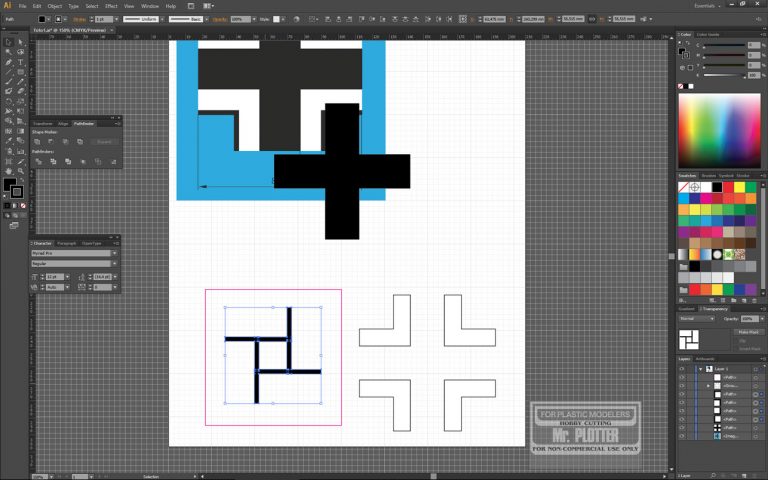Screen dimensions: 768x480
Task: Click the first Pathfinders Divide icon
Action: (x=38, y=160)
